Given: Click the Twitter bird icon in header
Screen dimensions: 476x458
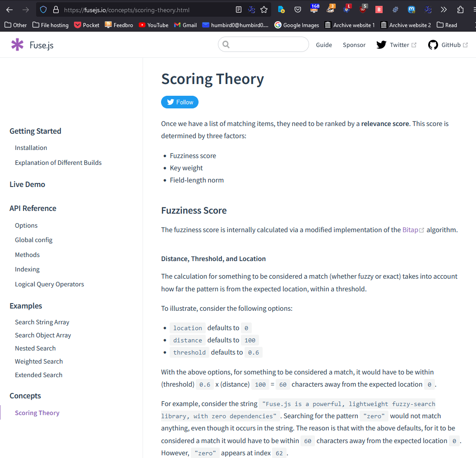Looking at the screenshot, I should coord(381,45).
